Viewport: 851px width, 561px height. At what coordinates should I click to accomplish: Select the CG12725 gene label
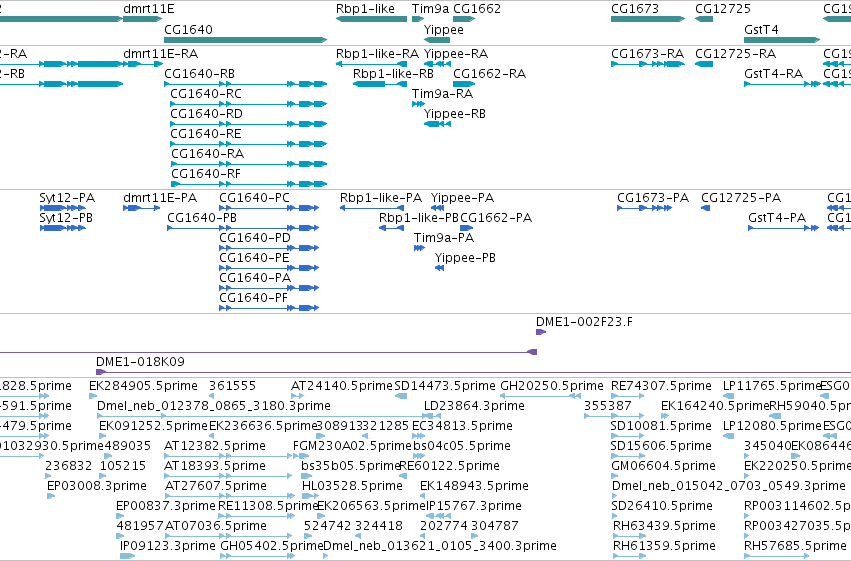click(x=723, y=9)
